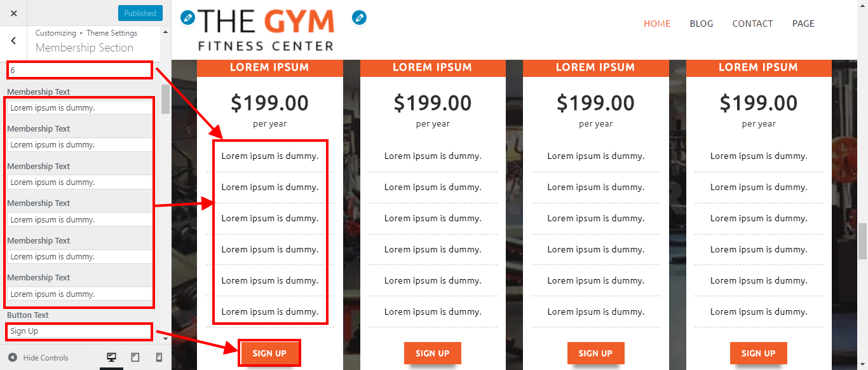Viewport: 868px width, 370px height.
Task: Click the number field containing 6
Action: 79,70
